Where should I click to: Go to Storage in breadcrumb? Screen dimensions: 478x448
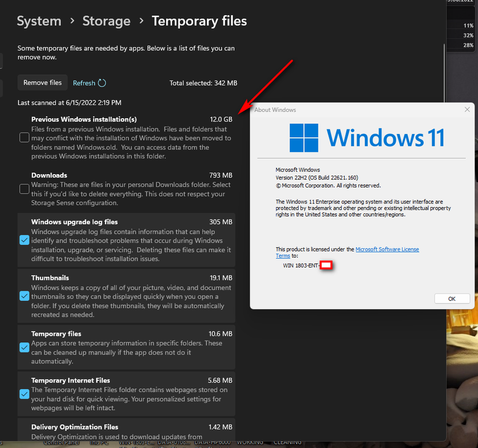coord(106,21)
